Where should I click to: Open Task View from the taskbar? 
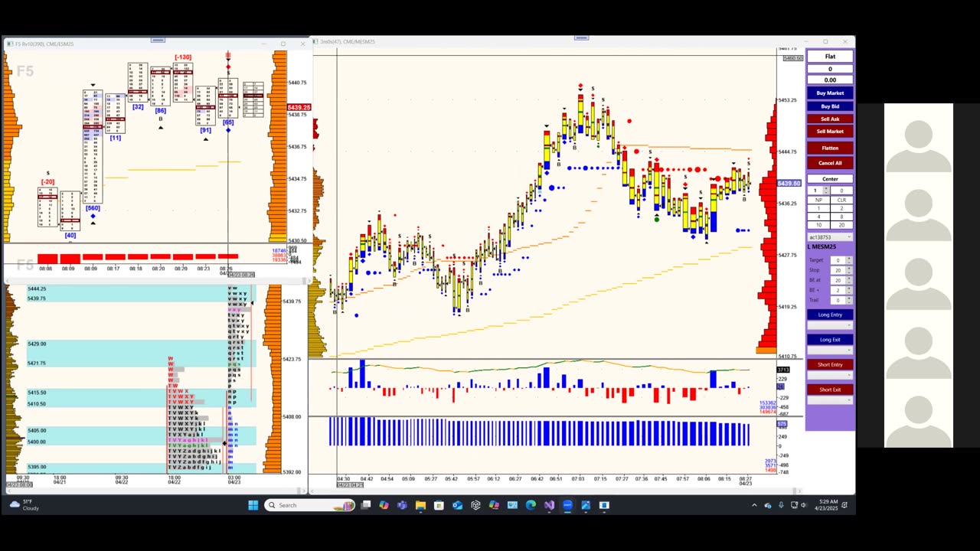tap(366, 505)
